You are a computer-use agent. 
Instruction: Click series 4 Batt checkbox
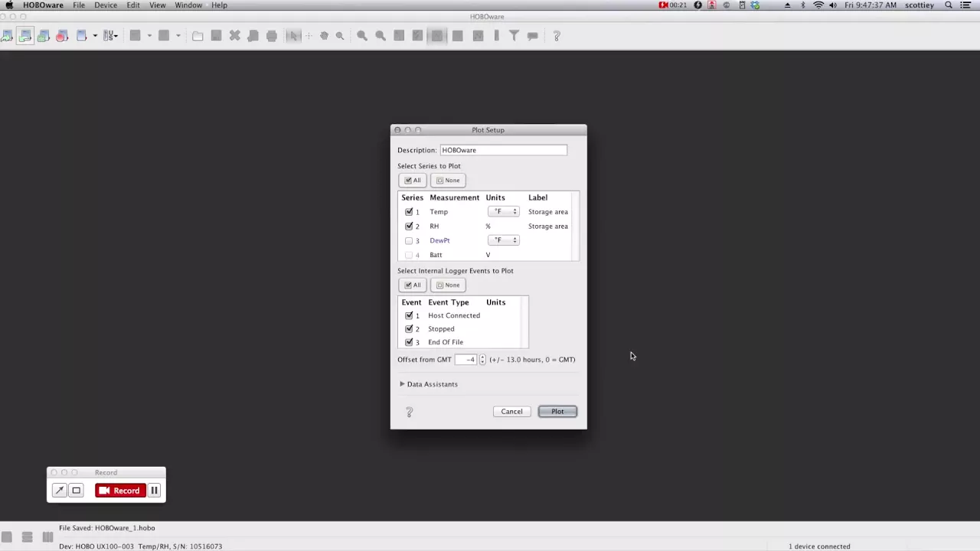point(409,255)
